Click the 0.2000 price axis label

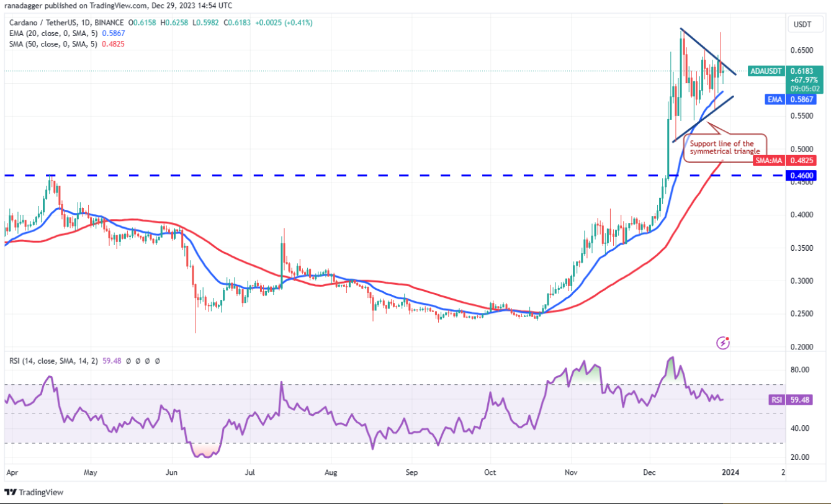point(801,346)
